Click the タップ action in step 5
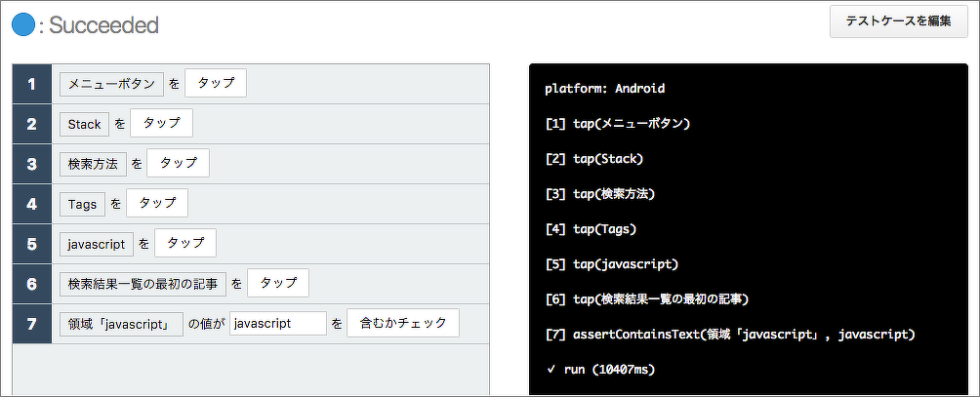The image size is (980, 397). pos(184,244)
